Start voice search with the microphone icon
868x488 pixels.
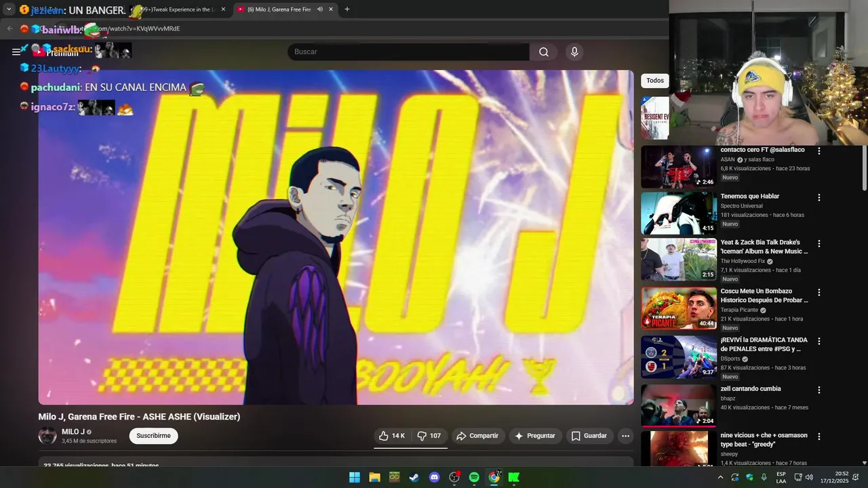tap(574, 52)
